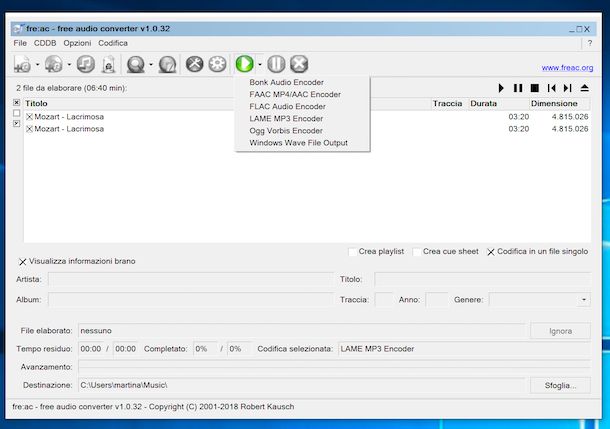
Task: Open the Opzioni menu
Action: [76, 44]
